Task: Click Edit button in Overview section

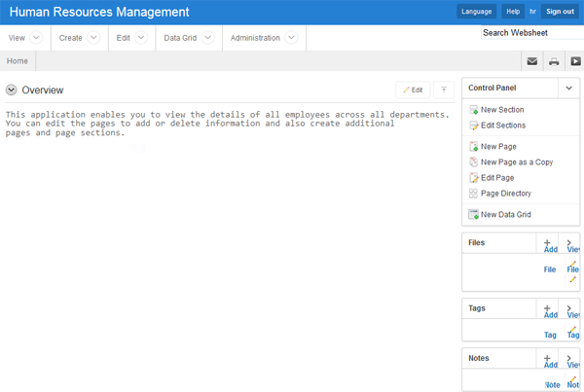Action: (413, 89)
